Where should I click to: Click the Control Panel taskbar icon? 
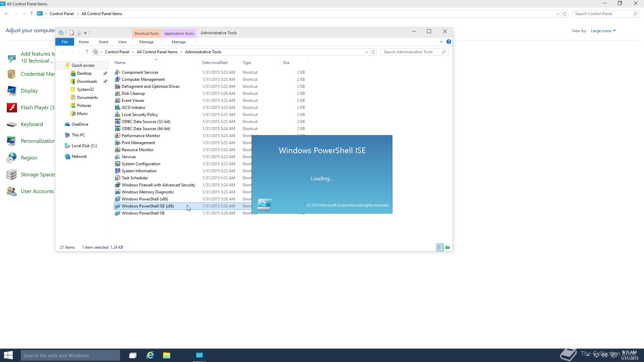[200, 355]
